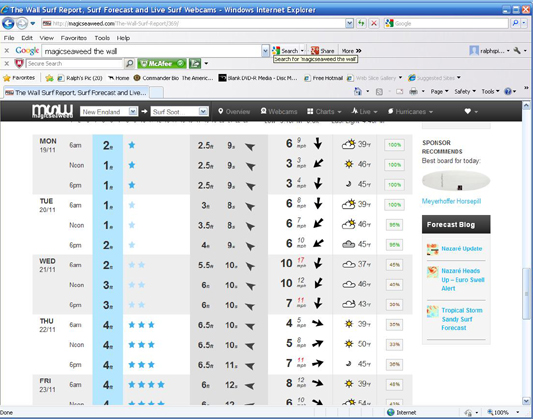Click Share on Google toolbar
Screen dimensions: 533x419
tap(323, 51)
